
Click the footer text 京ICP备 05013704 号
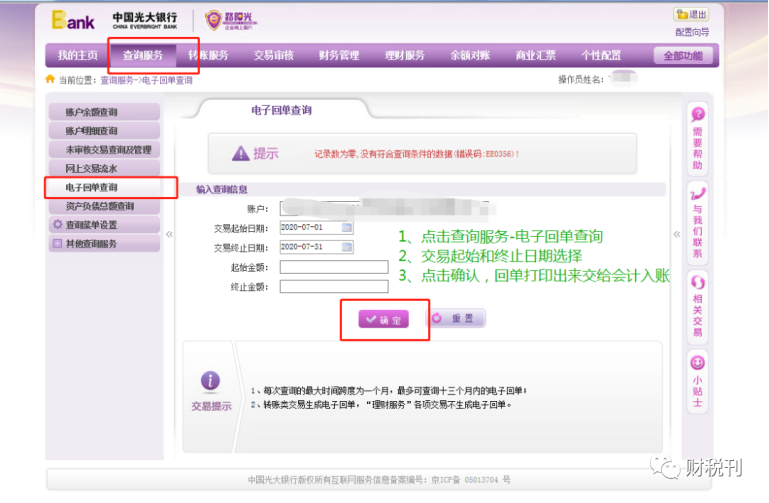click(x=470, y=480)
